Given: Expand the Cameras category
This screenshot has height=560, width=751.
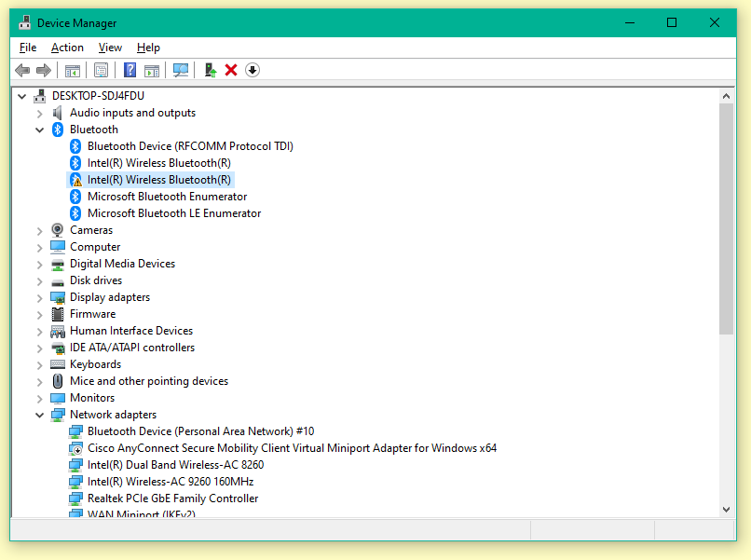Looking at the screenshot, I should [x=40, y=231].
